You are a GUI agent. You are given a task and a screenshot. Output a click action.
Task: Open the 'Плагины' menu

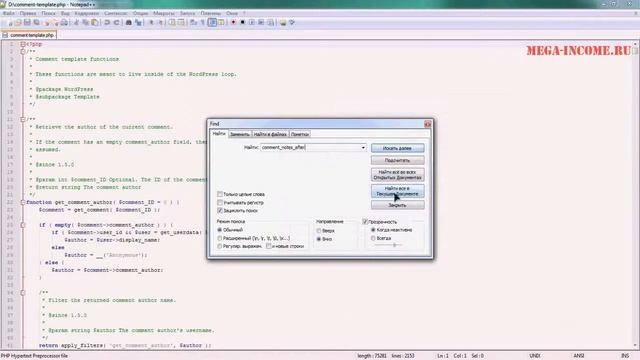click(211, 13)
